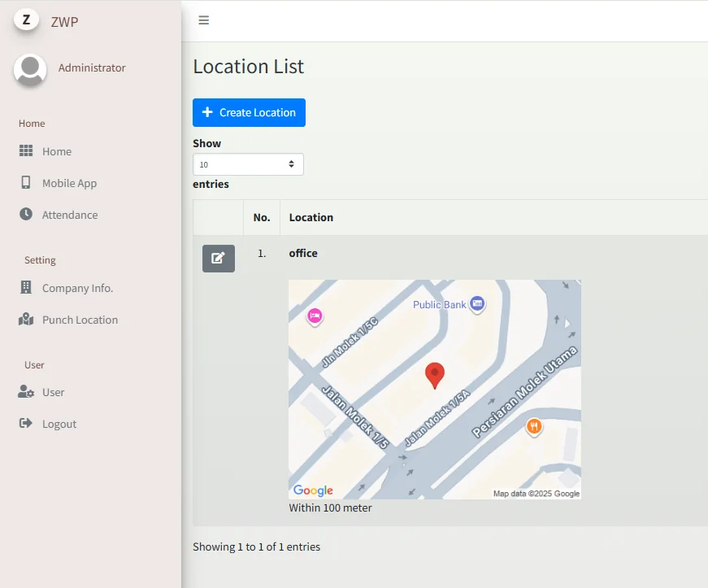This screenshot has height=588, width=708.
Task: Click the Google logo on map
Action: [313, 490]
